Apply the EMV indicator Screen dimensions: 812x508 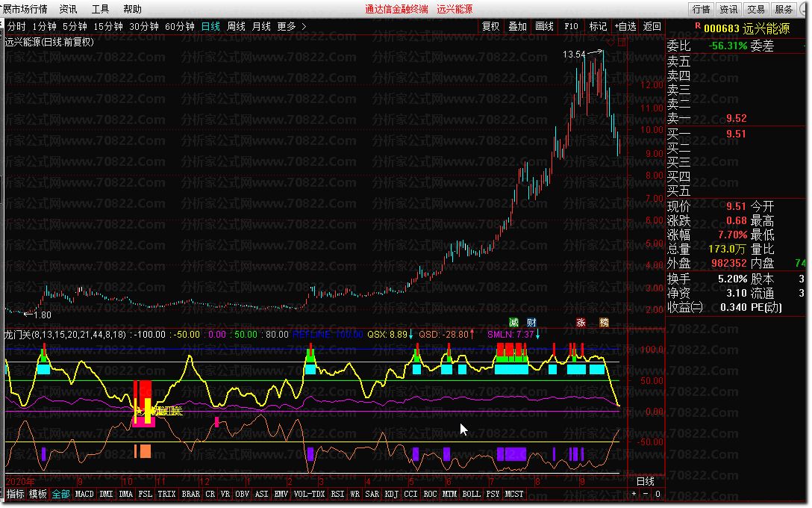[281, 494]
